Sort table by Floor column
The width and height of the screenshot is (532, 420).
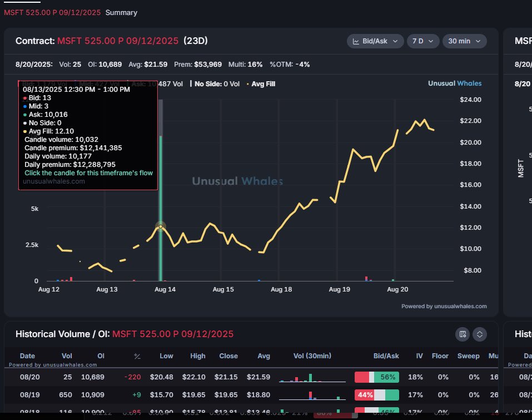[440, 356]
